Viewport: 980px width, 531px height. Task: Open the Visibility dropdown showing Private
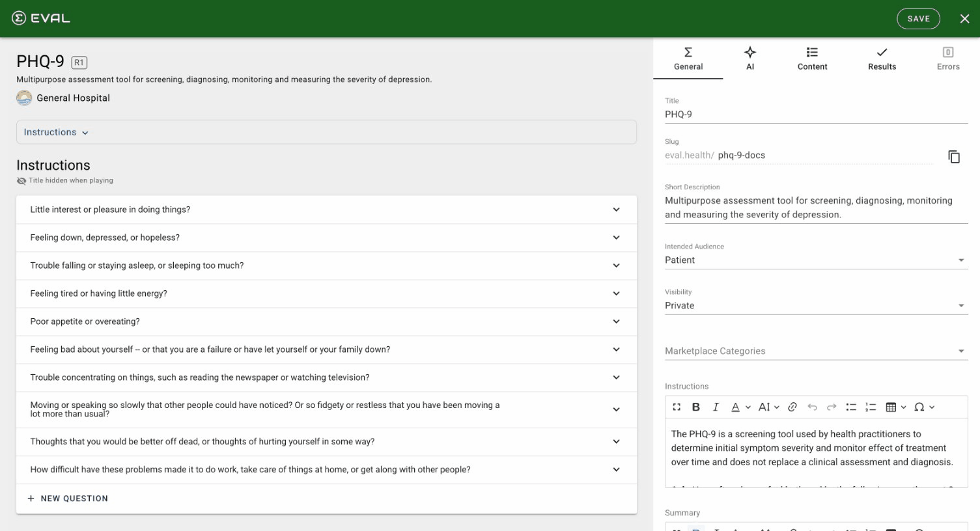click(961, 305)
